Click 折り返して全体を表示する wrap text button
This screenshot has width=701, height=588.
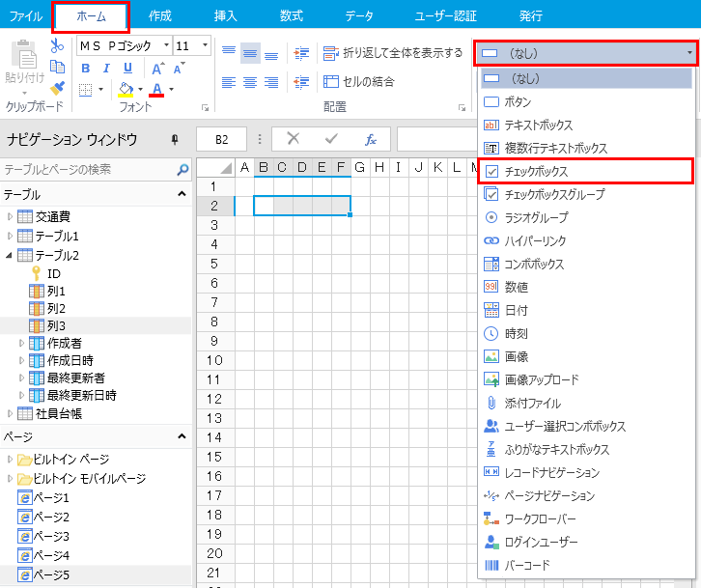[392, 52]
